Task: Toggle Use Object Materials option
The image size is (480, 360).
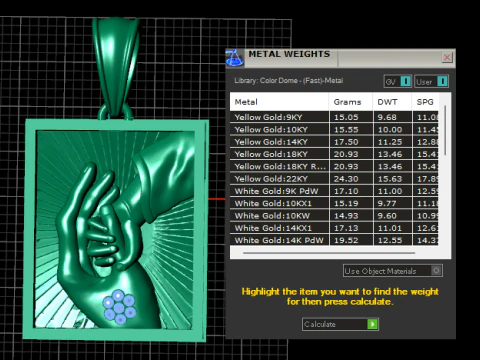Action: 393,271
